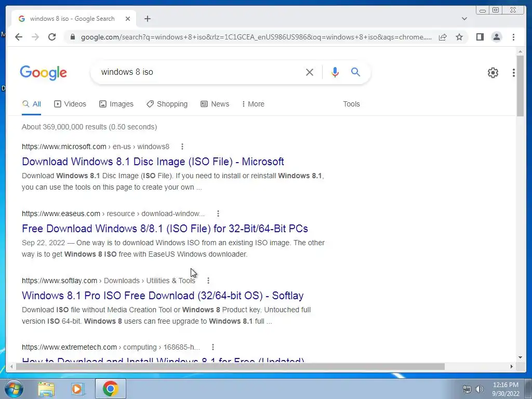Open Windows Explorer from the taskbar
Viewport: 532px width, 399px height.
pyautogui.click(x=46, y=389)
